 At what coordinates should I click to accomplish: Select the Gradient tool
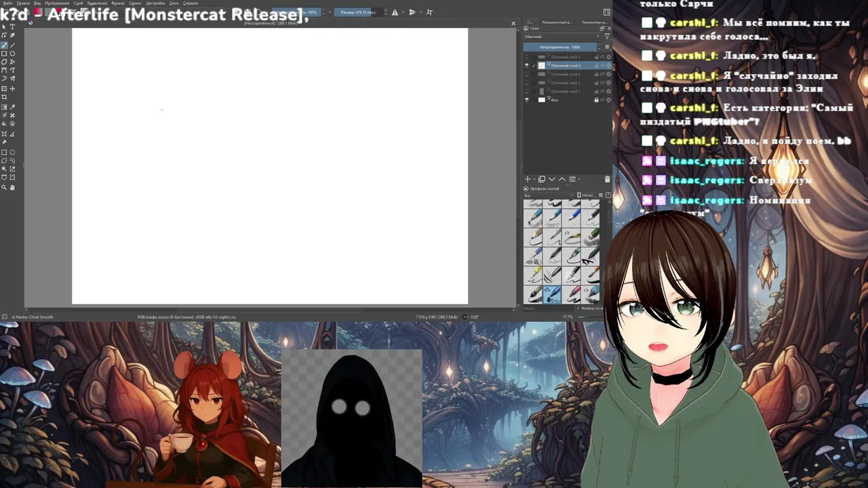pos(4,107)
